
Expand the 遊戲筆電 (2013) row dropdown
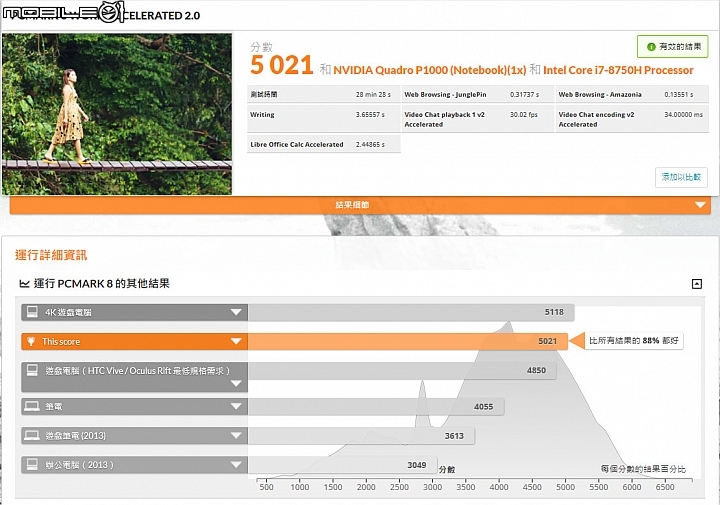point(236,435)
